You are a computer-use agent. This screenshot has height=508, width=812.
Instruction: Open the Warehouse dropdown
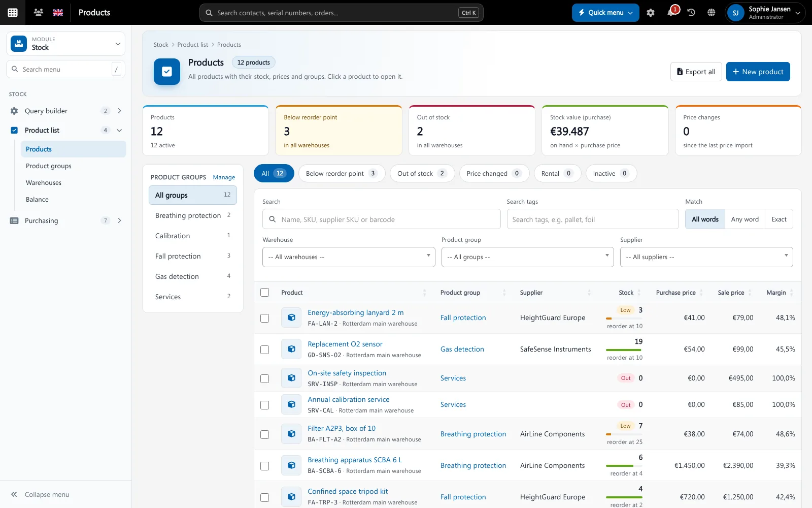point(349,257)
